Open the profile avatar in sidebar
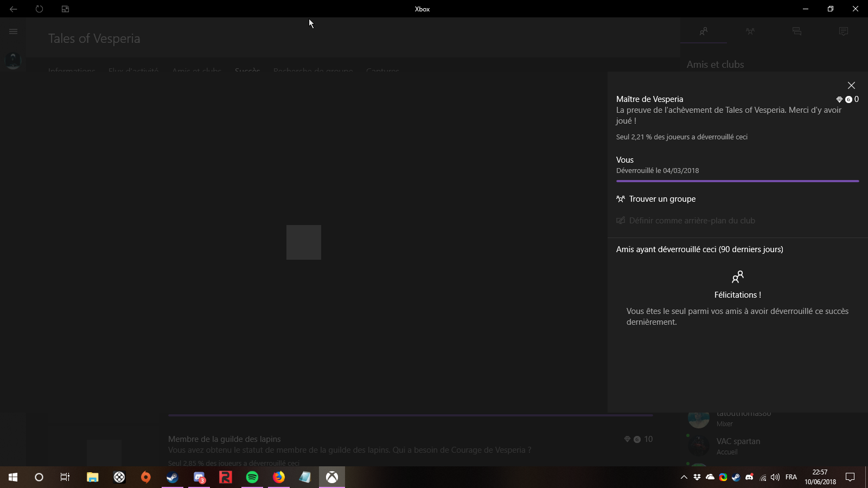This screenshot has width=868, height=488. click(13, 60)
